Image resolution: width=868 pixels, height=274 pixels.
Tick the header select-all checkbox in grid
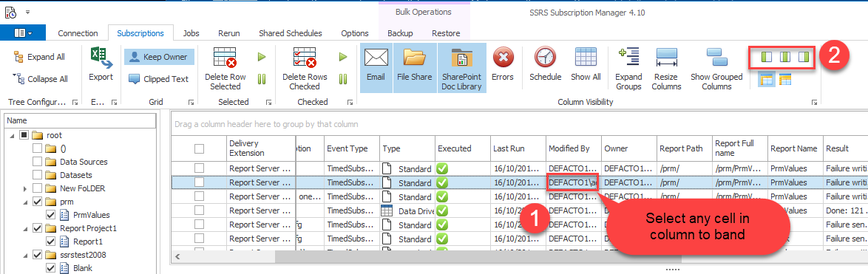(200, 148)
